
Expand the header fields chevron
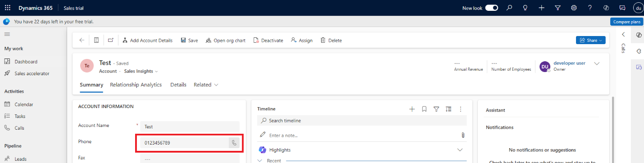(x=597, y=63)
